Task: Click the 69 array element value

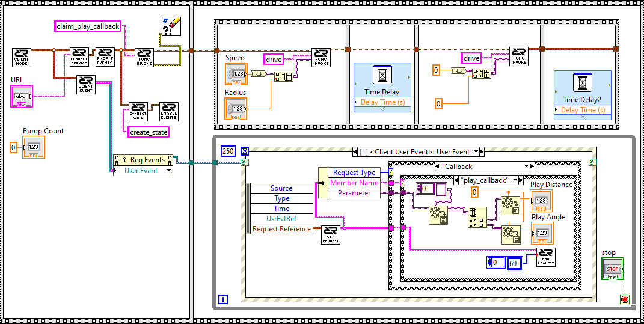Action: (x=514, y=263)
